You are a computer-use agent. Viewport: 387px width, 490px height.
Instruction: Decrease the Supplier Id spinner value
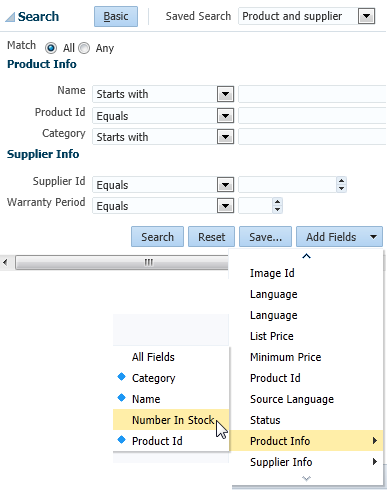click(x=341, y=189)
